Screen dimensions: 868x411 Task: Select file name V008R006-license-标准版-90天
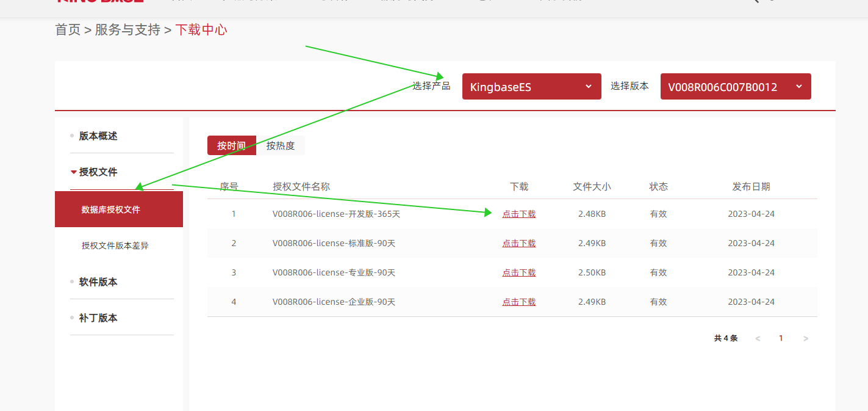334,243
